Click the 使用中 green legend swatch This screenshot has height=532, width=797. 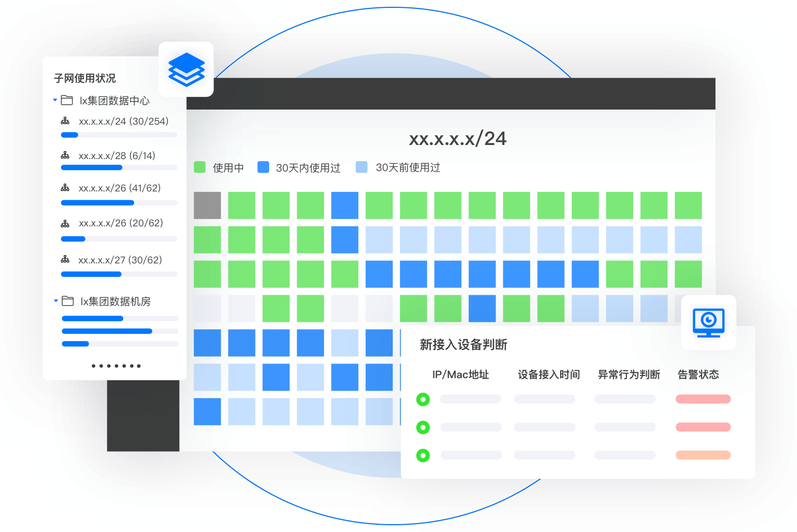click(200, 167)
